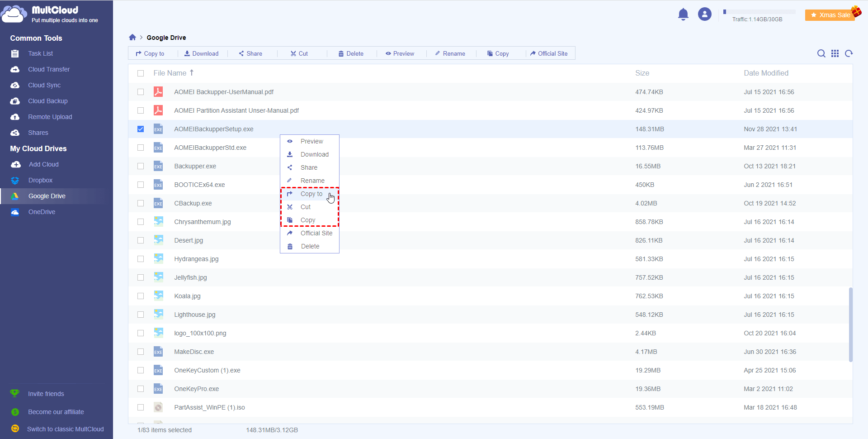Choose Cut in context menu
The height and width of the screenshot is (439, 868).
(310, 207)
